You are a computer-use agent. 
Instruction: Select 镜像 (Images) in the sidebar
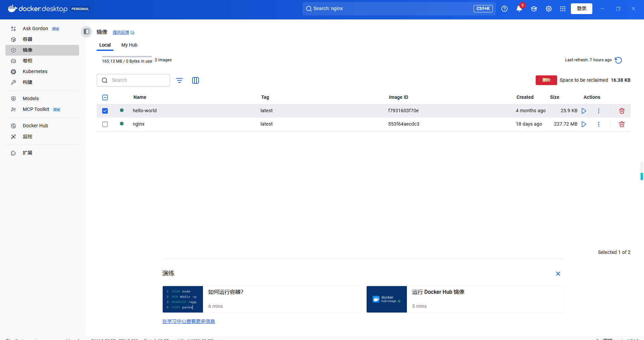click(x=42, y=50)
